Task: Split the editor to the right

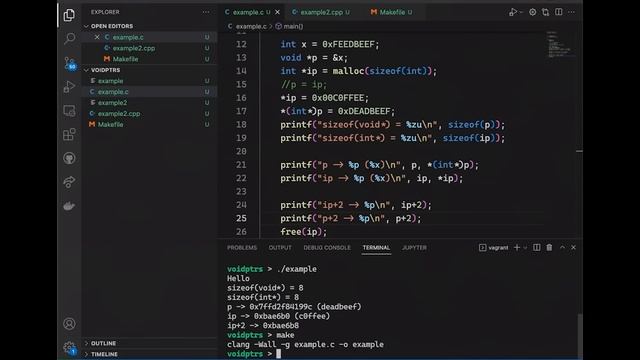Action: coord(559,12)
